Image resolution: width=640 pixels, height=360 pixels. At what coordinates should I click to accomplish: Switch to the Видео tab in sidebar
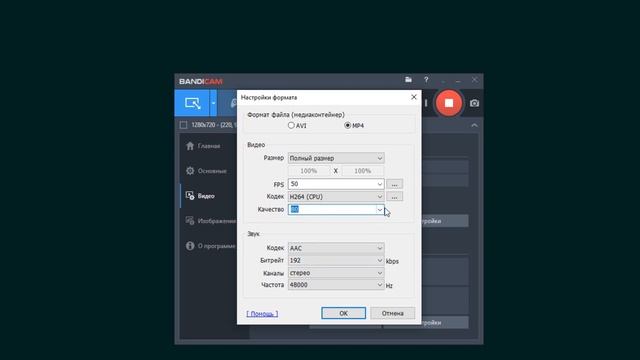coord(200,196)
